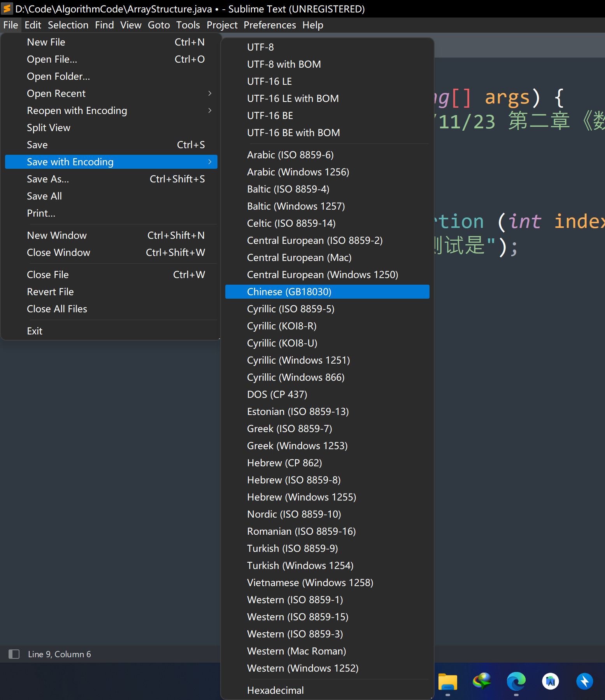Select Western (ISO 8859-1) encoding
The image size is (605, 700).
point(327,600)
